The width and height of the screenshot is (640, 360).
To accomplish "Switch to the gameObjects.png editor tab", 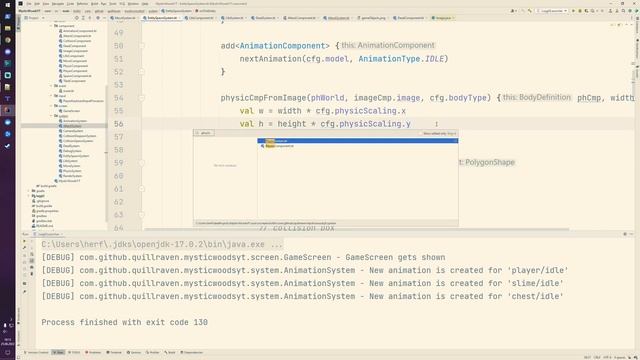I will [x=373, y=18].
